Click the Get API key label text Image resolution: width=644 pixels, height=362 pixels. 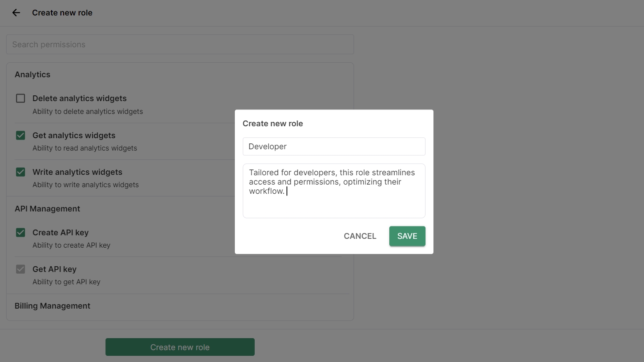54,269
